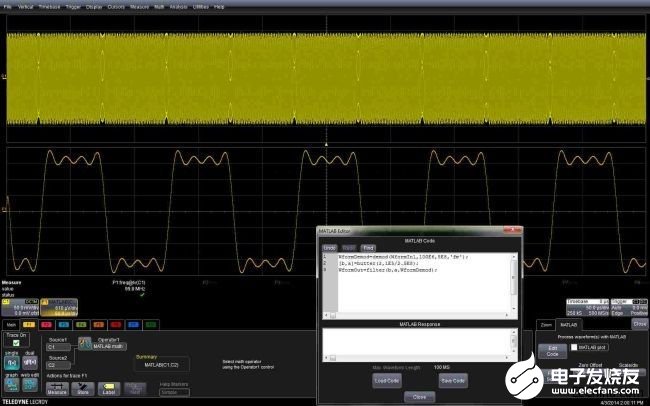Open the MATLAB math operator selector
650x406 pixels.
109,347
